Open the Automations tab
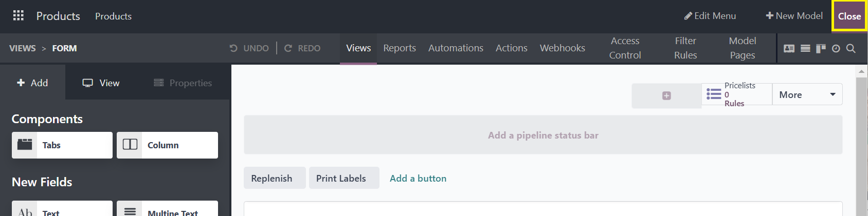The width and height of the screenshot is (868, 216). coord(456,48)
